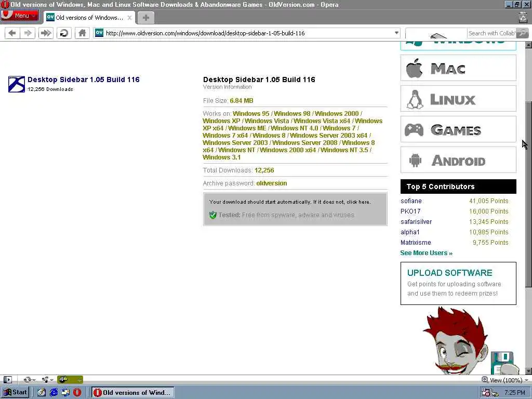This screenshot has width=532, height=399.
Task: Expand the address bar history dropdown
Action: (x=396, y=33)
